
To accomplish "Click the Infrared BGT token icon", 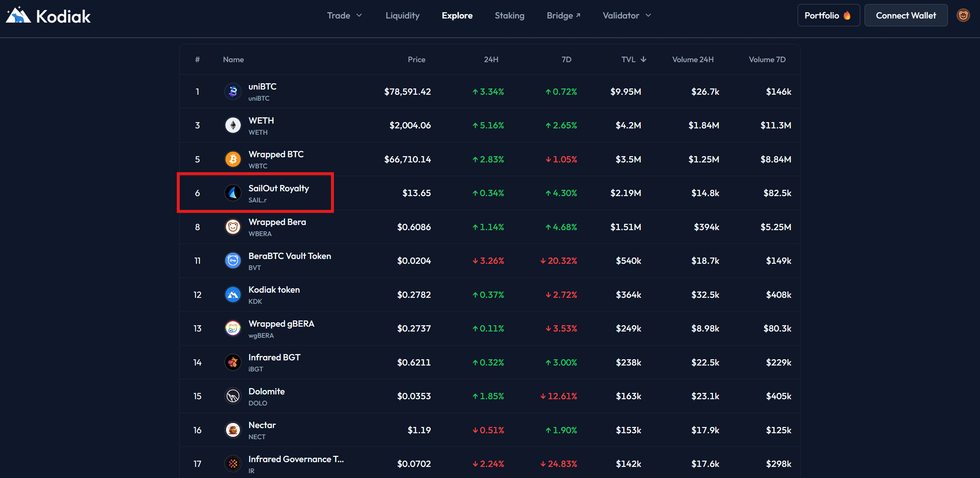I will click(x=233, y=362).
